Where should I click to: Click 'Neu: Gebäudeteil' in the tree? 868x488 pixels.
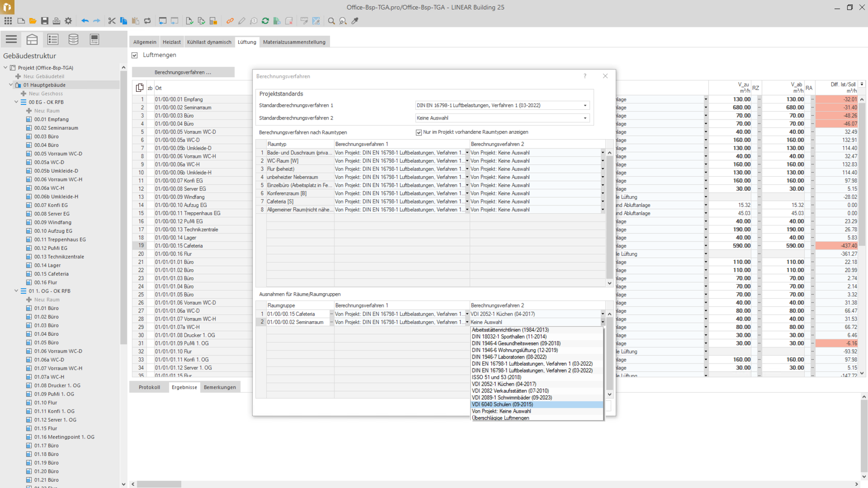43,76
